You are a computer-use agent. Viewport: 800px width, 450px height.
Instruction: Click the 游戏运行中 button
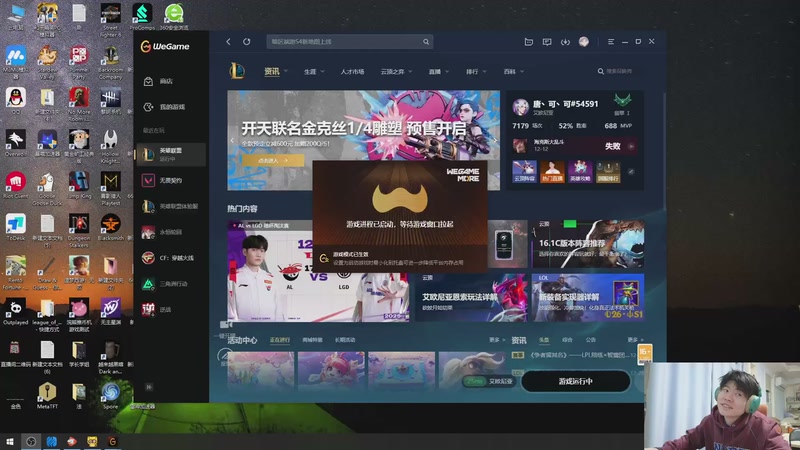click(576, 381)
